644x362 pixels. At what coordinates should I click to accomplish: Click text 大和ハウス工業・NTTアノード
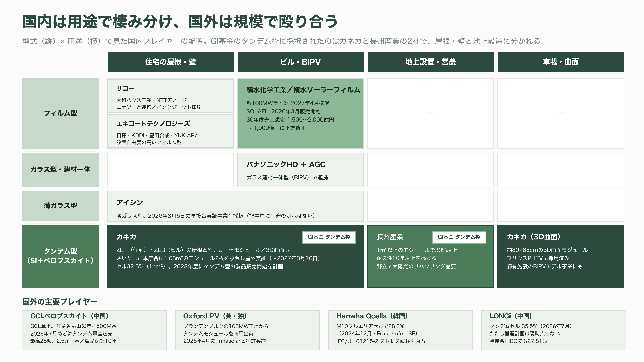[152, 100]
